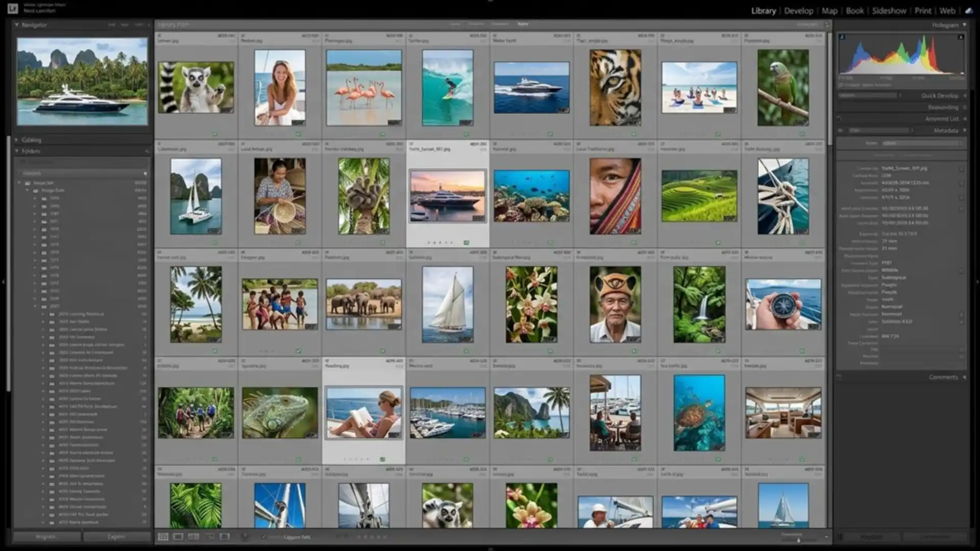The width and height of the screenshot is (980, 551).
Task: Click the Folders panel add/search icon
Action: (146, 151)
